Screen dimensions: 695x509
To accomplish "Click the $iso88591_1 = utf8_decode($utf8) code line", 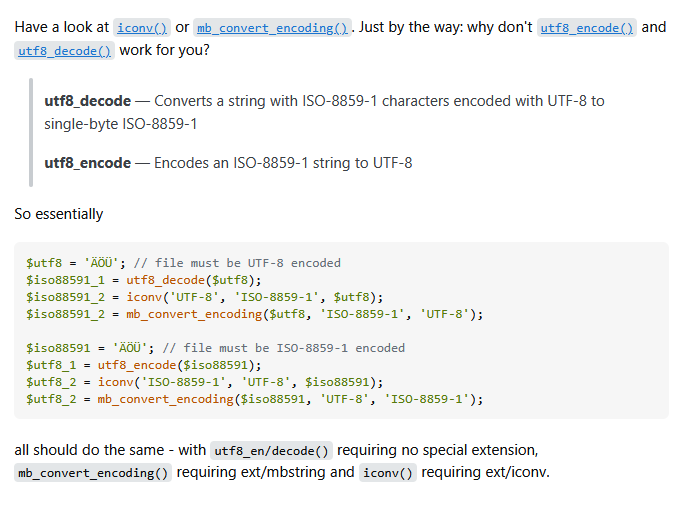I will 143,280.
